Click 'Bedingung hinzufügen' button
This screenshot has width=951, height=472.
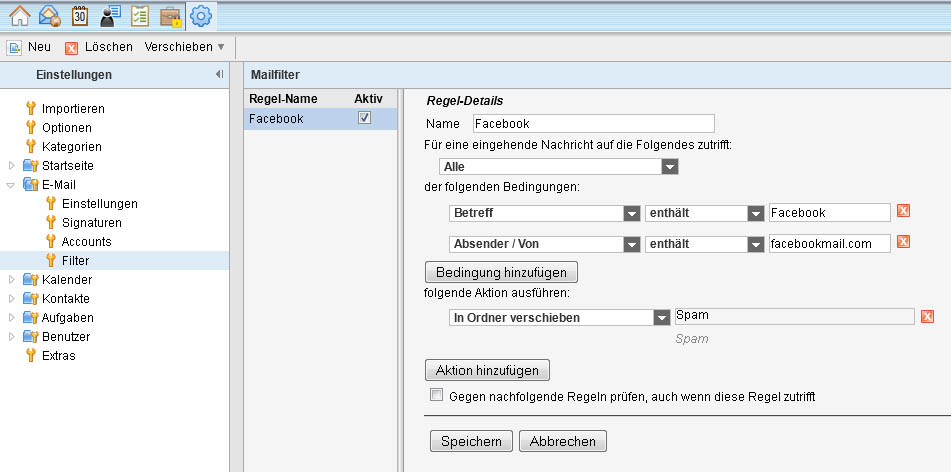501,272
